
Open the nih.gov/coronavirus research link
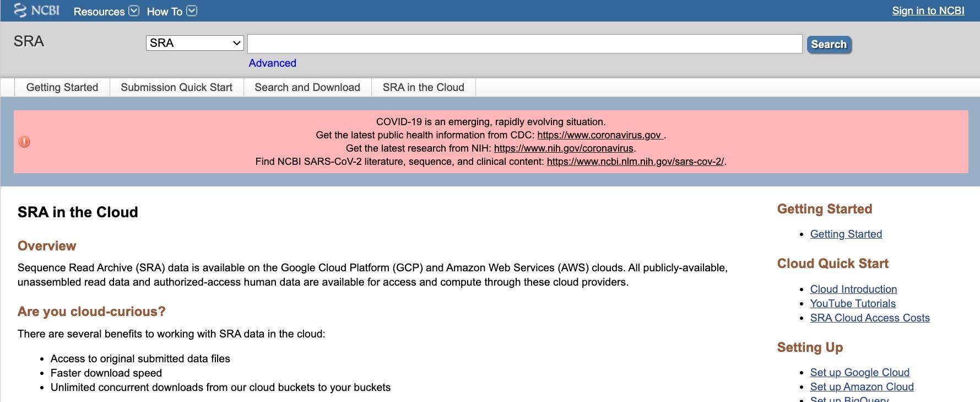click(x=564, y=148)
